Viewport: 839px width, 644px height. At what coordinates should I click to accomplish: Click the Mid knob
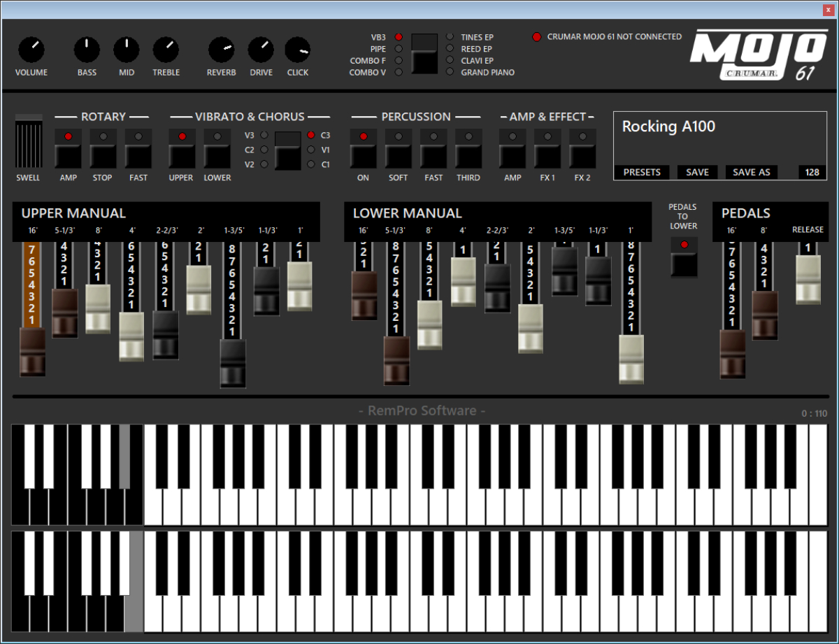pos(127,50)
